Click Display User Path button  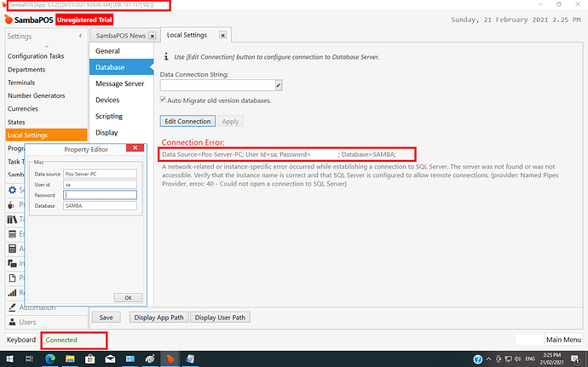point(220,318)
